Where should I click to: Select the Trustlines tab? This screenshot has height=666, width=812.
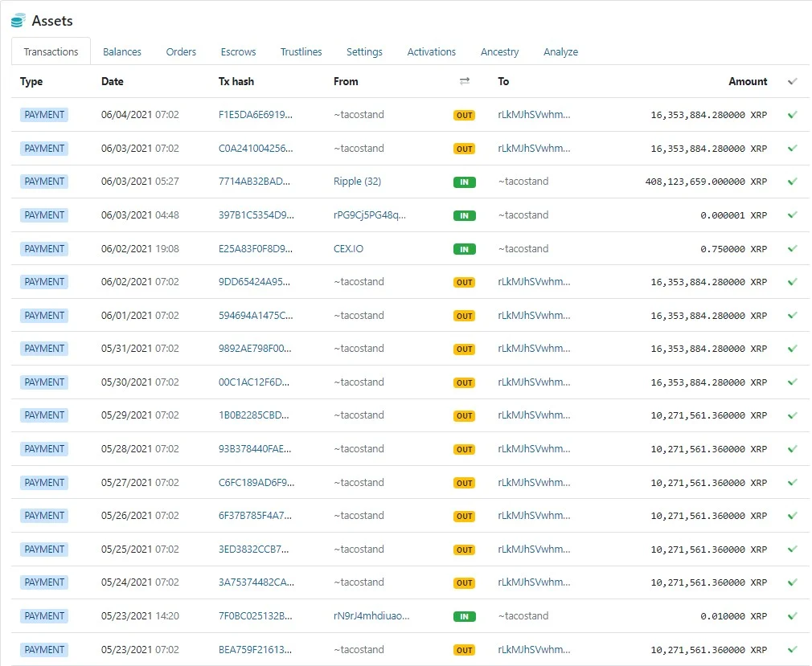(301, 51)
